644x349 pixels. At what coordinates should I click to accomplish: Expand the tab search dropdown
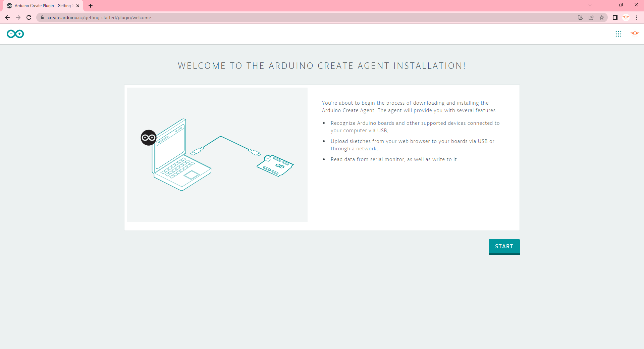coord(590,5)
